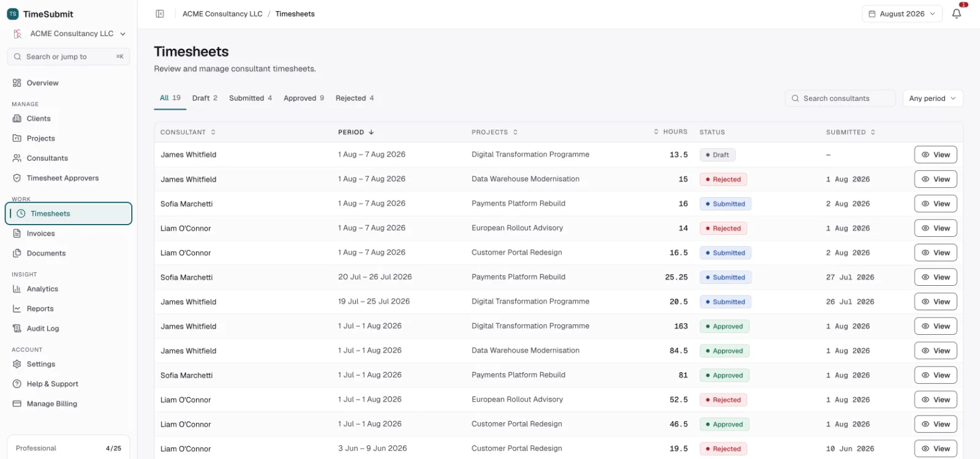The image size is (980, 459).
Task: View James Whitfield's 19 Jul – 25 Jul timesheet
Action: pyautogui.click(x=935, y=302)
